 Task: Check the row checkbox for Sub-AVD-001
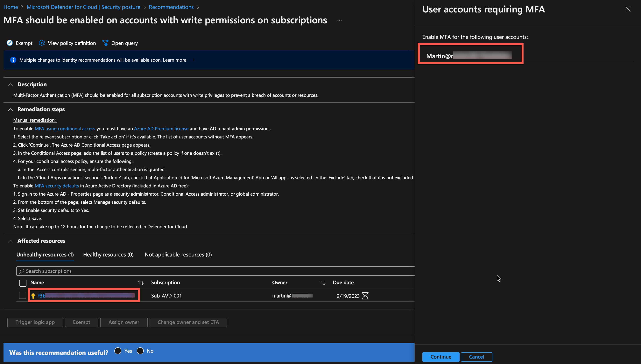[23, 296]
